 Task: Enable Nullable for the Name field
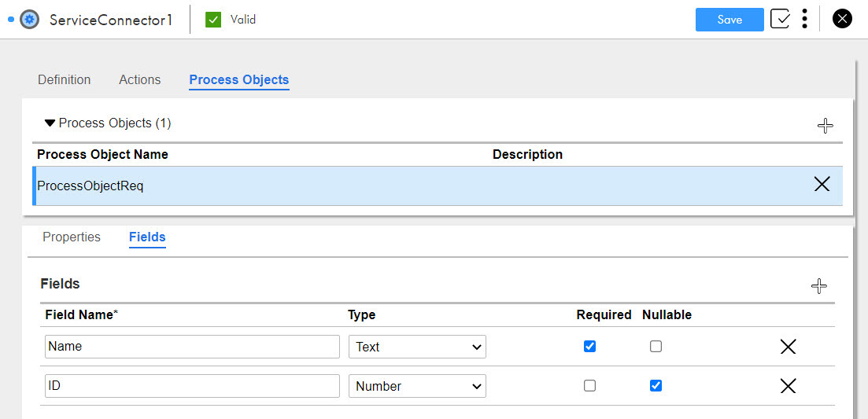656,347
